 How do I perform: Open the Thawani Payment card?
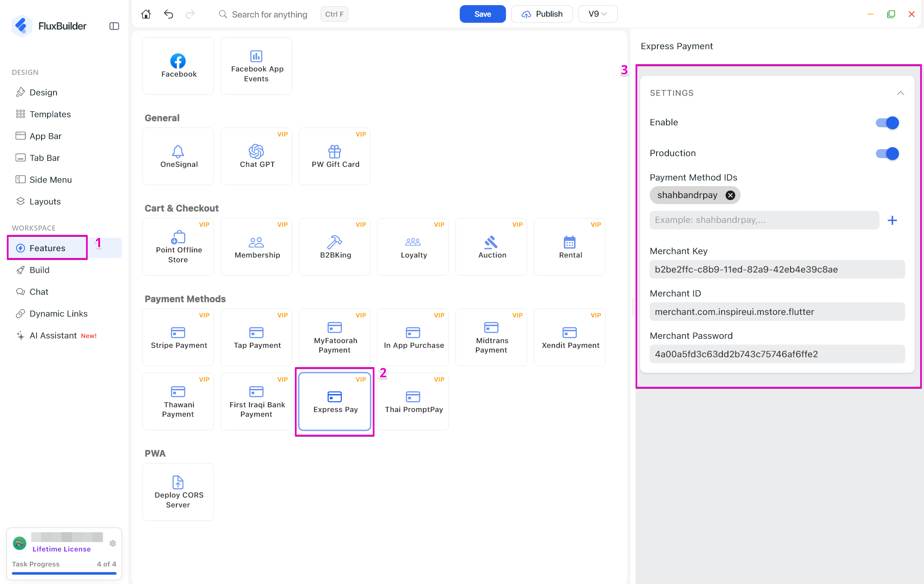[178, 401]
